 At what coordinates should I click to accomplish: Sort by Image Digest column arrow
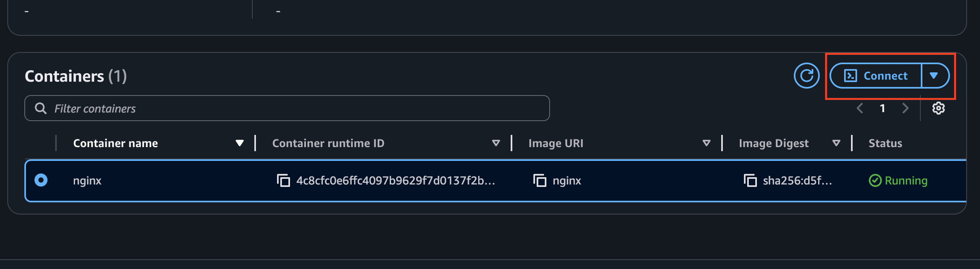[x=836, y=143]
